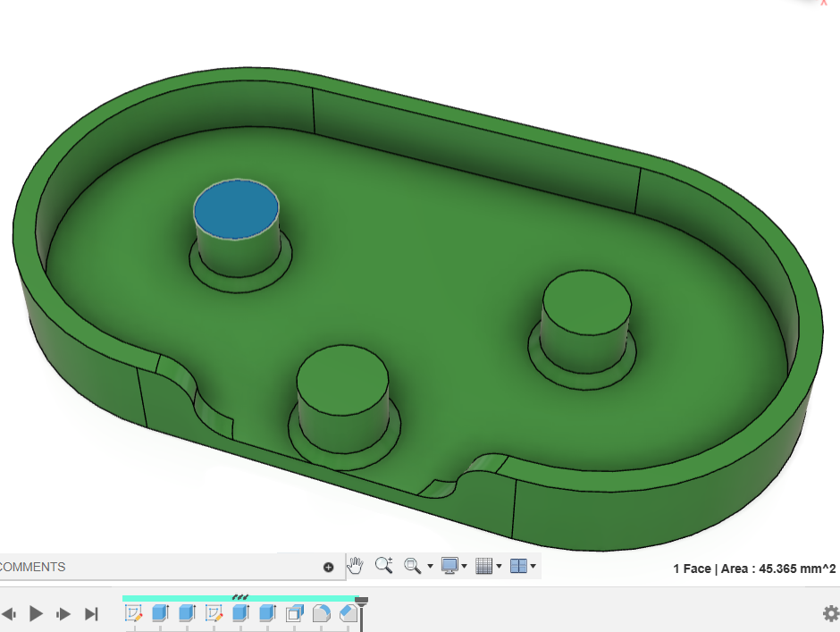
Task: Play the design timeline
Action: [x=37, y=613]
